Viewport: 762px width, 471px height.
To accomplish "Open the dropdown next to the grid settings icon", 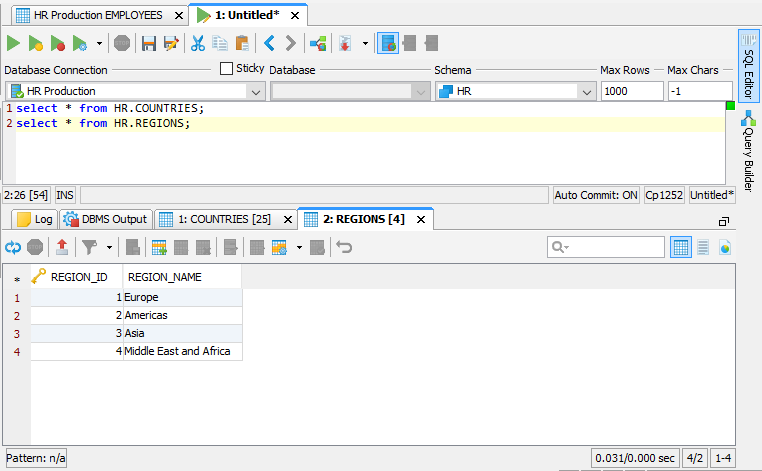I will (x=299, y=248).
